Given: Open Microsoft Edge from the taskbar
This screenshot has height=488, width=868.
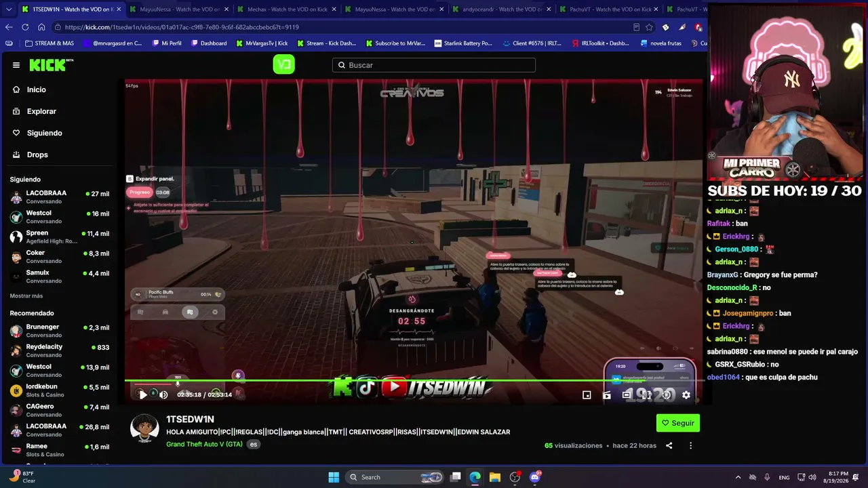Looking at the screenshot, I should click(x=475, y=477).
